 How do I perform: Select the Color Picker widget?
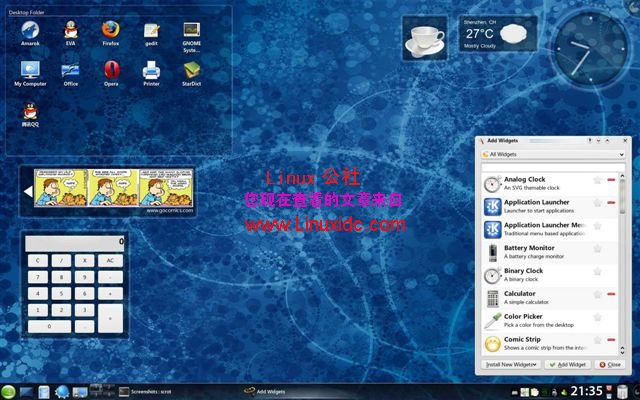[x=549, y=321]
